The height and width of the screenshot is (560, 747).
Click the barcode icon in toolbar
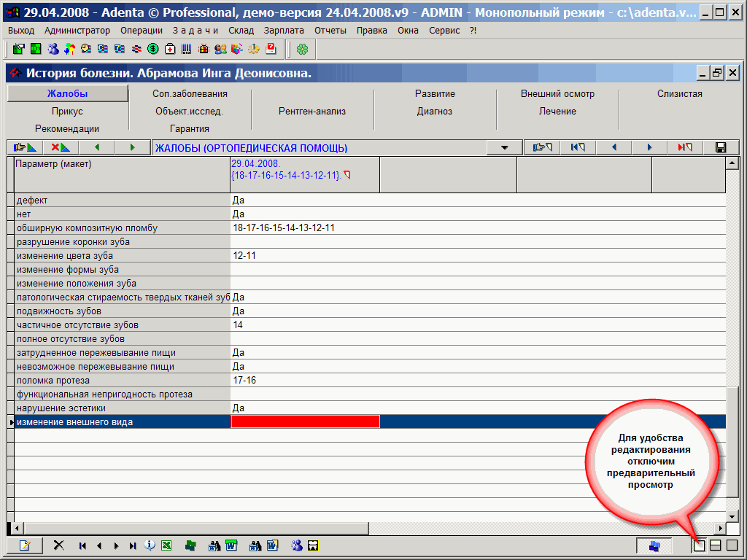point(187,49)
